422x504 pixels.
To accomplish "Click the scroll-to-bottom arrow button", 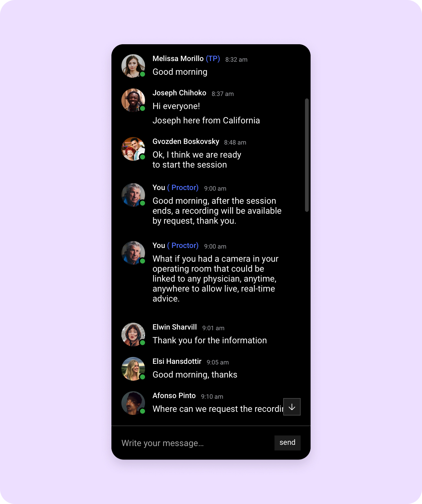I will pos(292,407).
